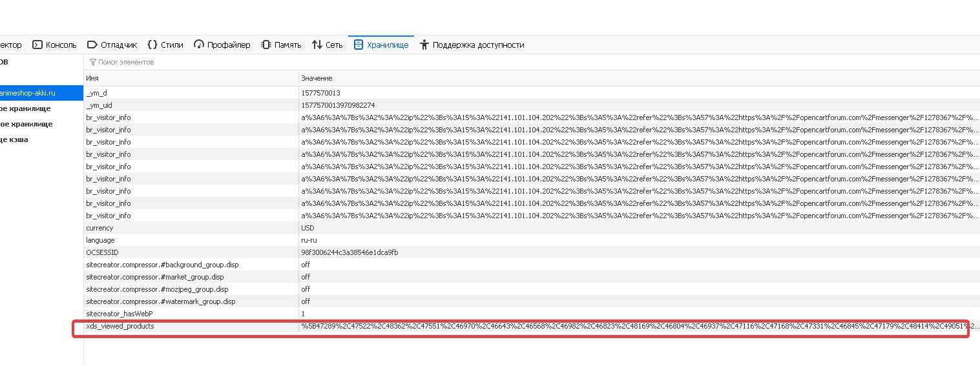This screenshot has width=980, height=366.
Task: Click the value 1577570013
Action: [x=320, y=93]
